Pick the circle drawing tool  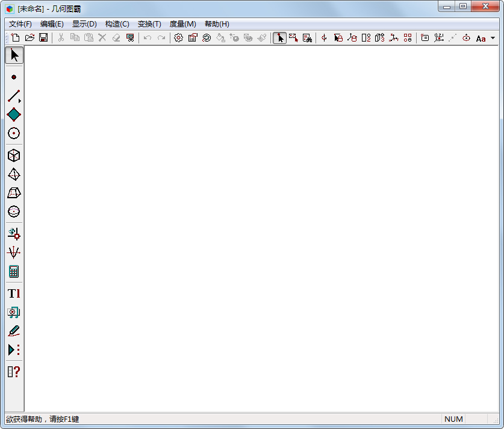click(14, 133)
